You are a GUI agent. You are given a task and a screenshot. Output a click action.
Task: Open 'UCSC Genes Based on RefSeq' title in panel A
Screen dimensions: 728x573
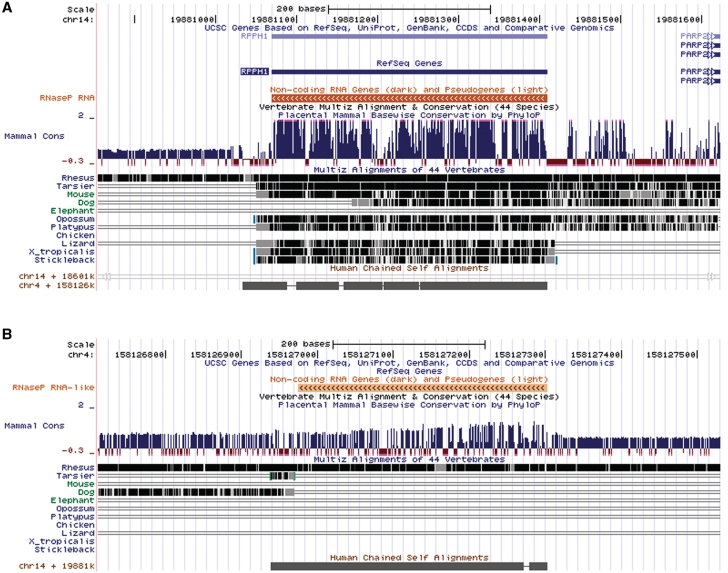(x=409, y=28)
